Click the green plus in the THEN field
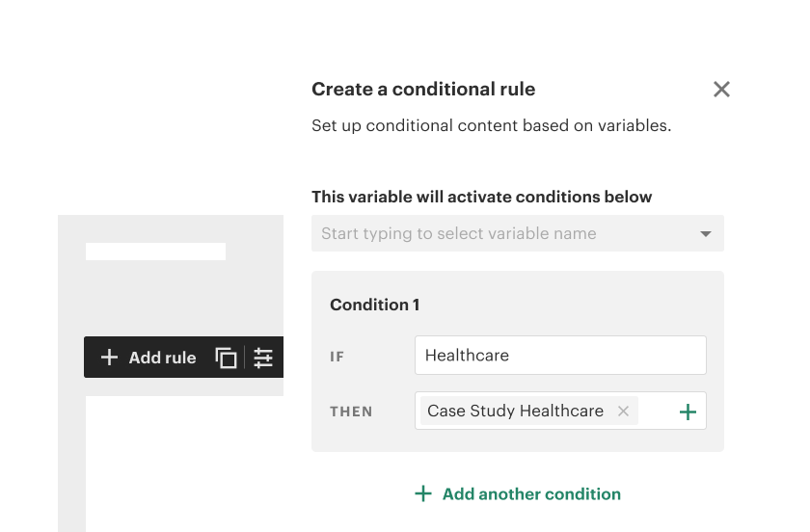This screenshot has width=810, height=532. pos(688,412)
